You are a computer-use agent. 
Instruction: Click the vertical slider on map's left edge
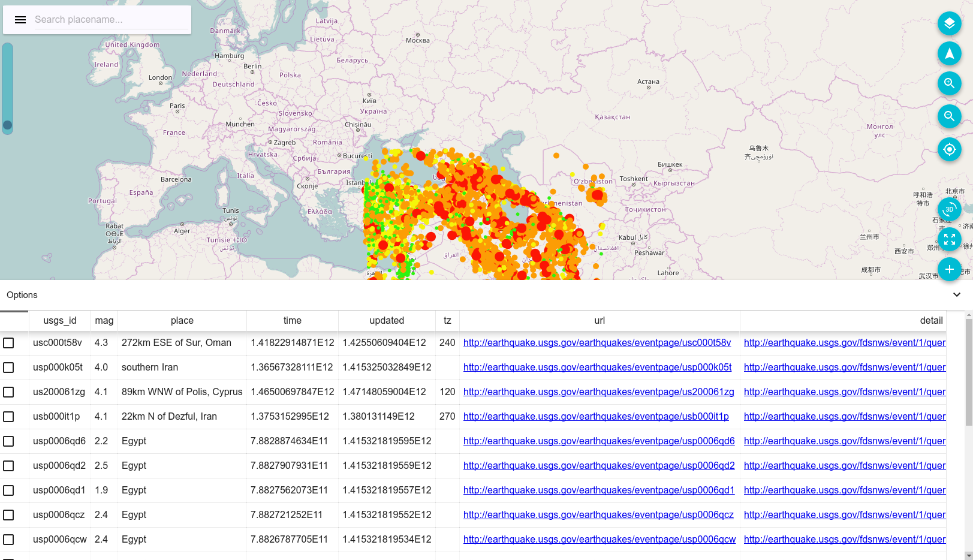point(7,89)
